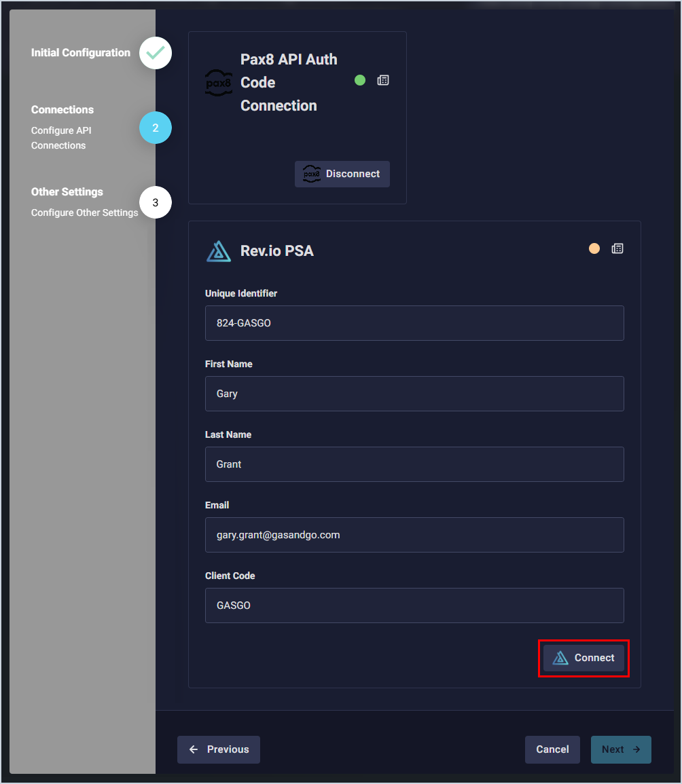Viewport: 682px width, 784px height.
Task: Click the Client Code label
Action: click(x=230, y=576)
